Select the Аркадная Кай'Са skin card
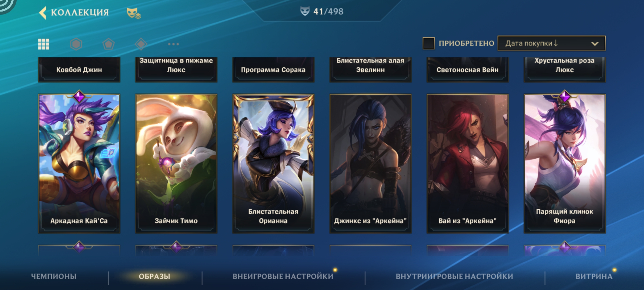This screenshot has width=644, height=290. pyautogui.click(x=79, y=164)
